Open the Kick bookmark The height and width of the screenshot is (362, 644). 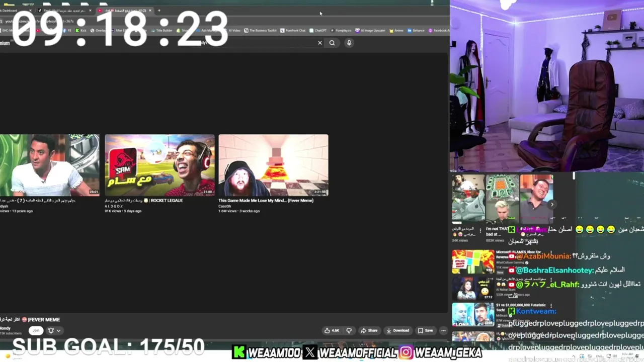[80, 30]
